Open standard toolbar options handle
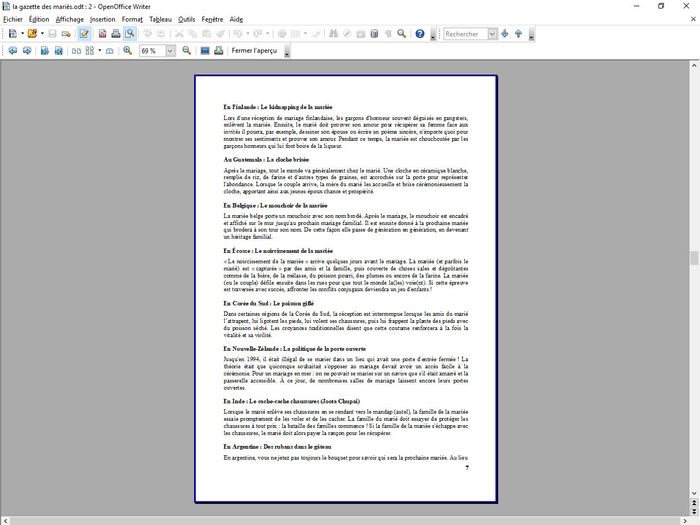700x525 pixels. tap(433, 34)
